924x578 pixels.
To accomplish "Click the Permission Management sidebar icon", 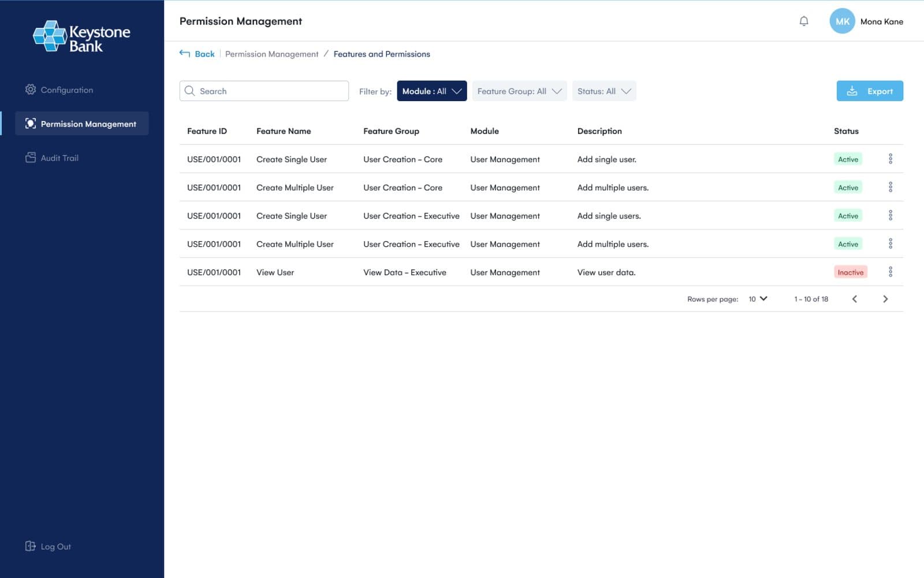I will click(31, 124).
